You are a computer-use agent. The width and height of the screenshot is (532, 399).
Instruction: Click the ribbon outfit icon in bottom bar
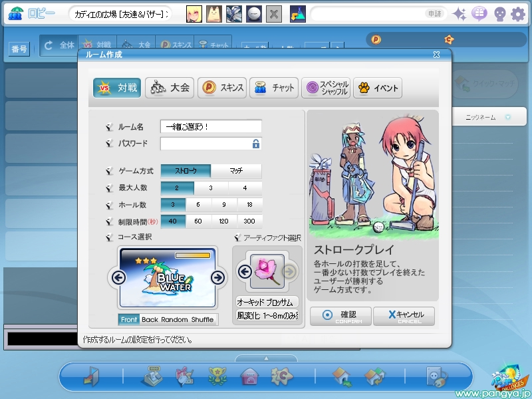[x=185, y=376]
